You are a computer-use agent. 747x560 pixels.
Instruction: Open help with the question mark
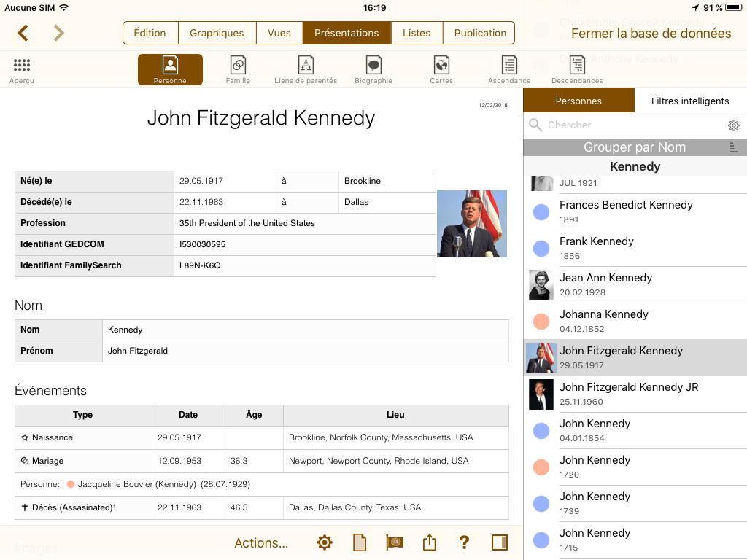coord(464,542)
